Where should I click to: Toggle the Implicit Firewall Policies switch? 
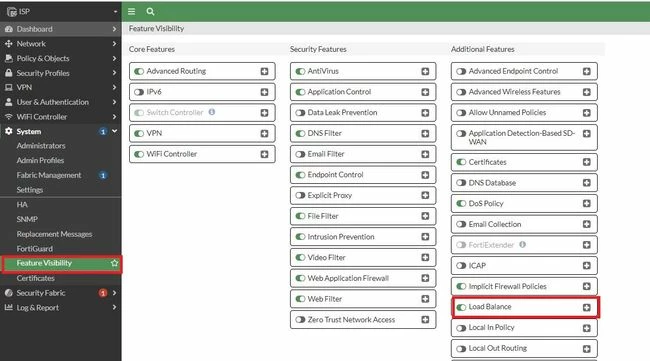pos(461,286)
